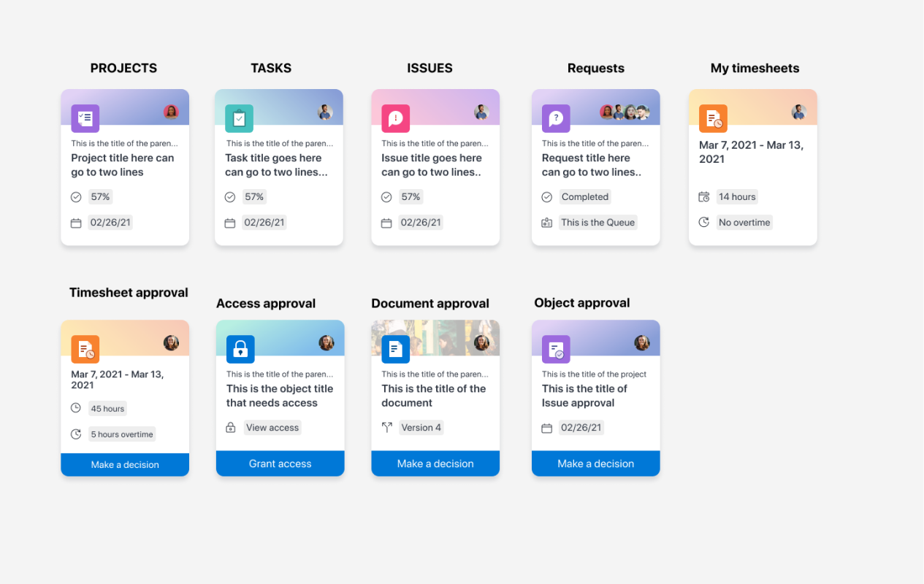Click the purple Projects checklist icon
The image size is (924, 584).
coord(85,118)
